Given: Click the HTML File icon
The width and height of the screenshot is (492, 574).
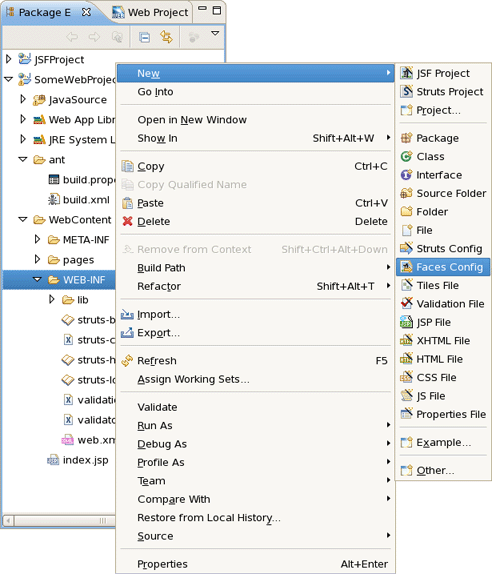Looking at the screenshot, I should tap(406, 359).
